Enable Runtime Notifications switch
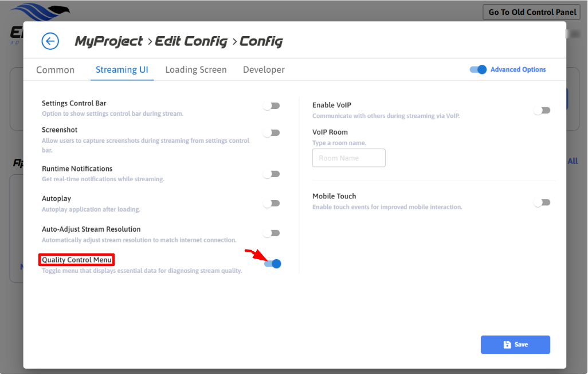Screen dimensions: 588x375 coord(271,174)
